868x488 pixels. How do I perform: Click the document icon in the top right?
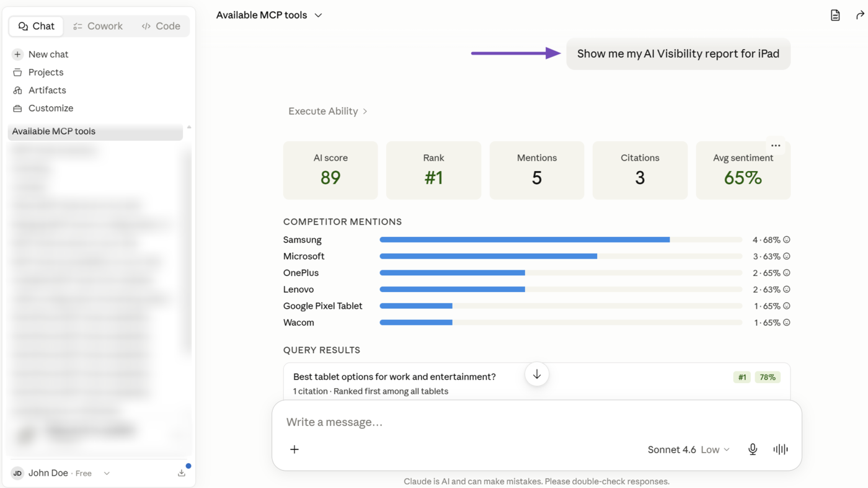coord(835,15)
